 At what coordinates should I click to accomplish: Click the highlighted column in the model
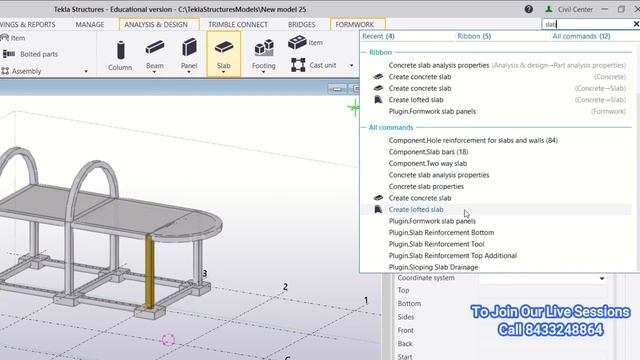pos(150,271)
